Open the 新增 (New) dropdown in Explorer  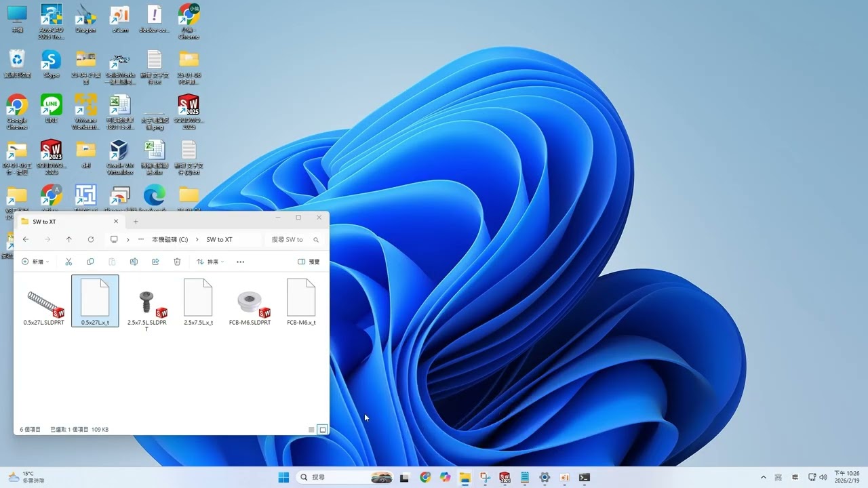pos(35,262)
